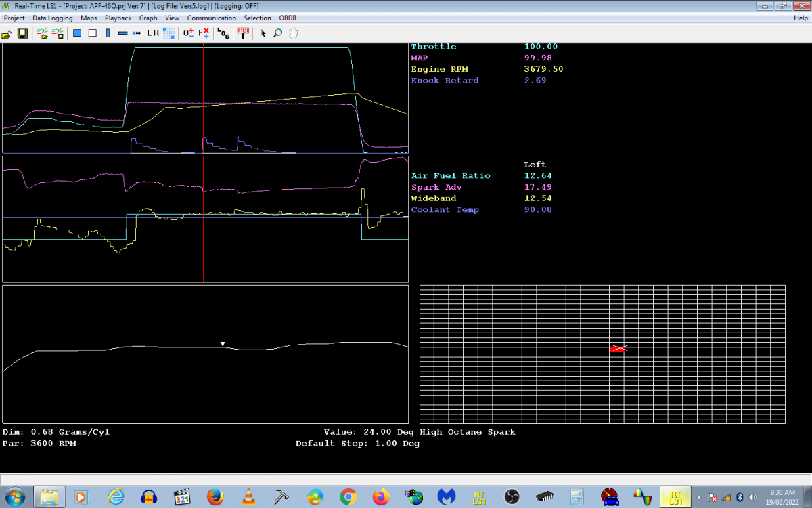Select the horizontal blue bar toolbar icon
This screenshot has width=812, height=508.
pyautogui.click(x=123, y=33)
